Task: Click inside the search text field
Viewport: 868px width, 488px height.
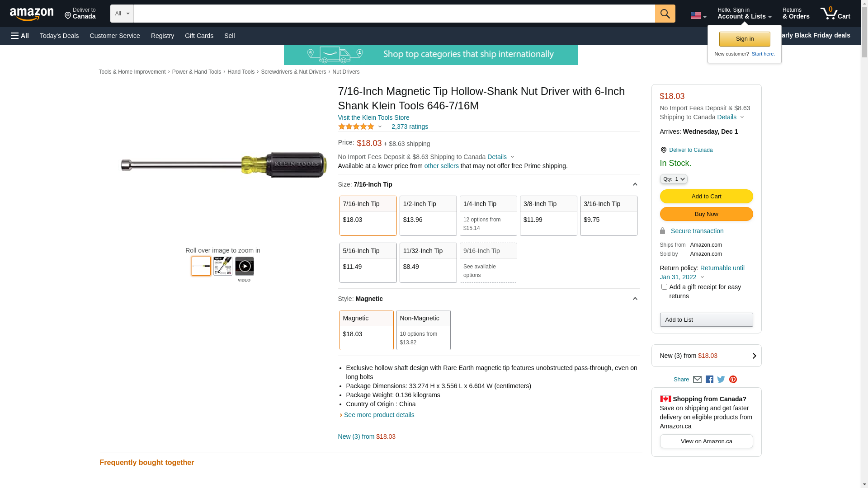Action: coord(394,14)
